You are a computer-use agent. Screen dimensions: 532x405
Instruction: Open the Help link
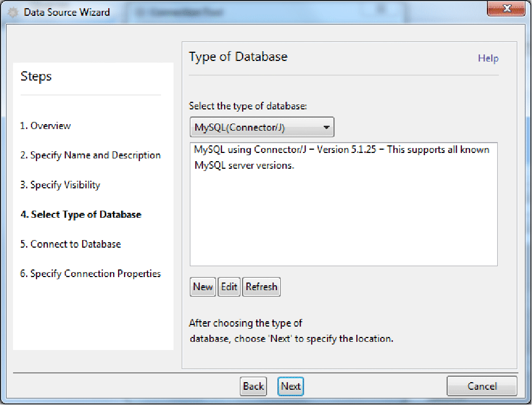(488, 58)
